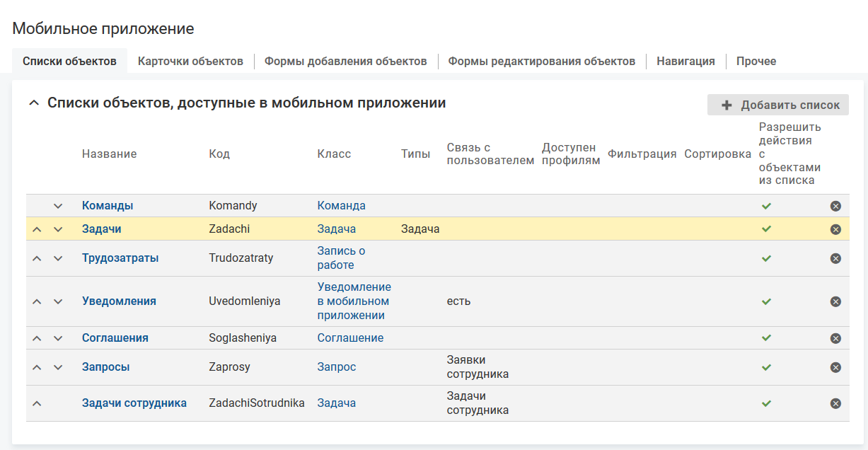Move Запросы row down
Image resolution: width=868 pixels, height=450 pixels.
(x=58, y=367)
